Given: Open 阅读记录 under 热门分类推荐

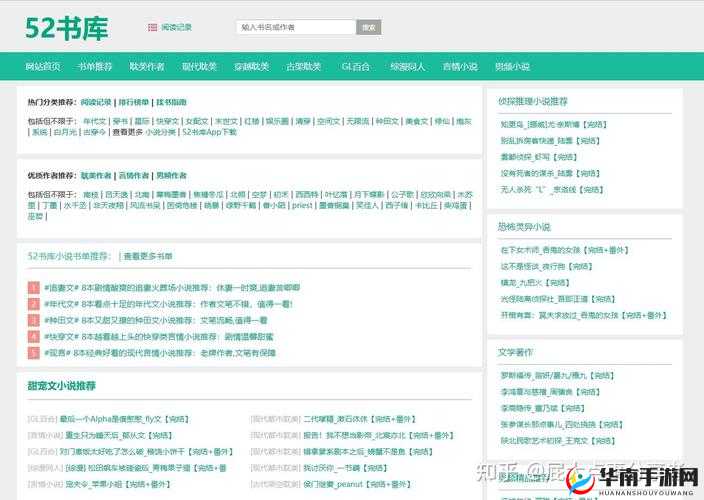Looking at the screenshot, I should (x=96, y=102).
